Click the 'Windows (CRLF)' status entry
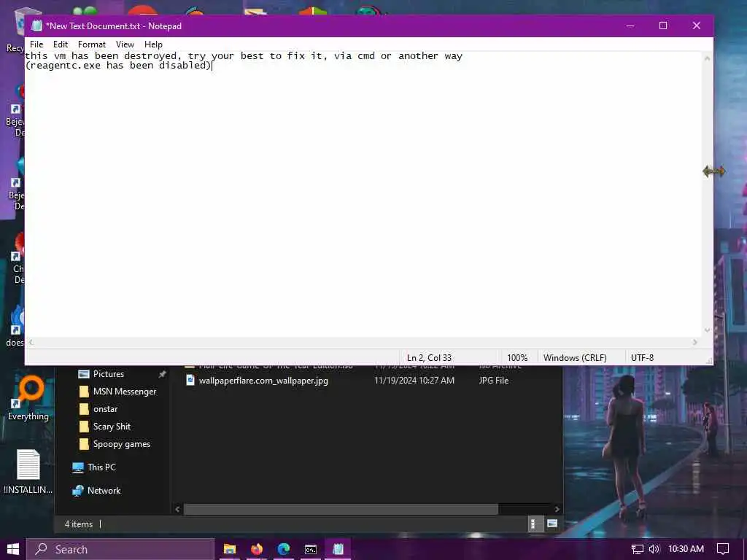747x560 pixels. [x=575, y=357]
